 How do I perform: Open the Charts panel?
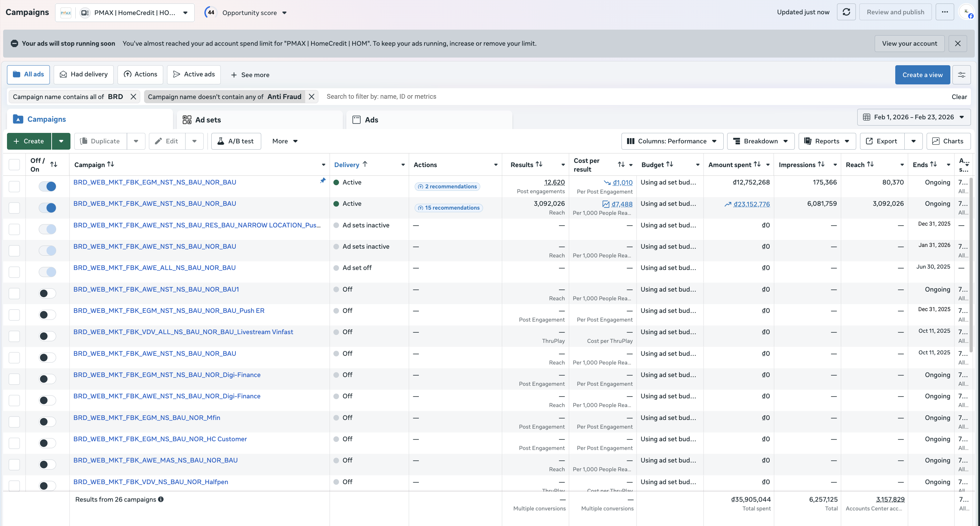pyautogui.click(x=948, y=141)
